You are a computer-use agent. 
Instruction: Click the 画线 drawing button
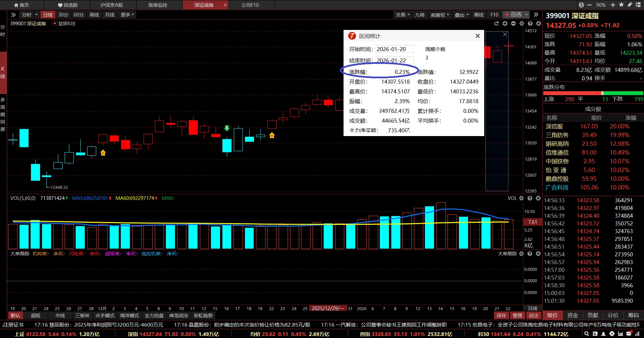pyautogui.click(x=479, y=15)
